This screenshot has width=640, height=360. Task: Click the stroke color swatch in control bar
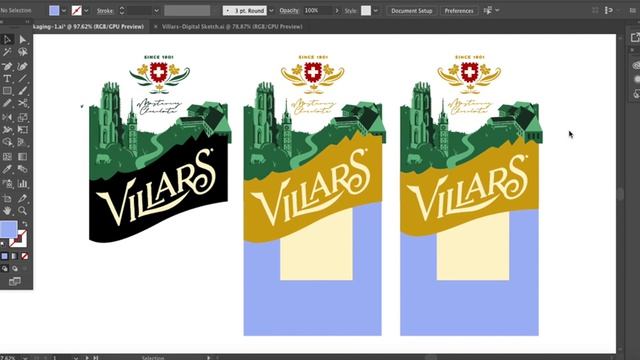pyautogui.click(x=76, y=11)
